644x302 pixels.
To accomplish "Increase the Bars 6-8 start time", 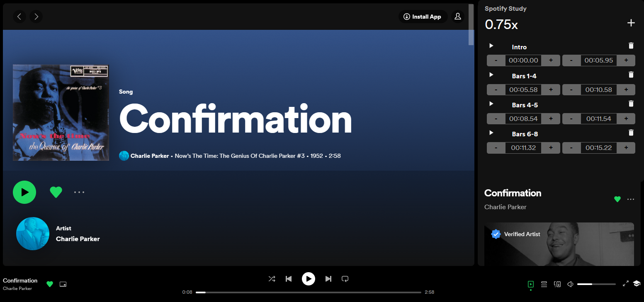I will click(x=551, y=147).
